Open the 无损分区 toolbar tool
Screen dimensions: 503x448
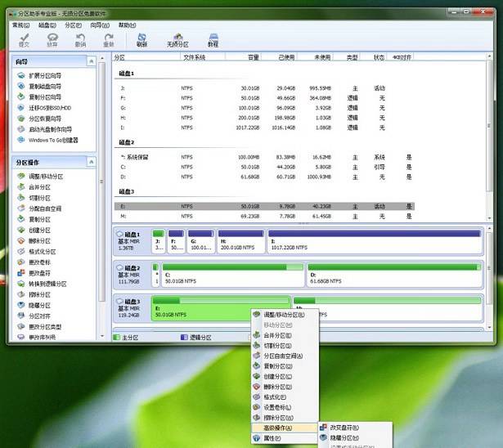(x=177, y=39)
